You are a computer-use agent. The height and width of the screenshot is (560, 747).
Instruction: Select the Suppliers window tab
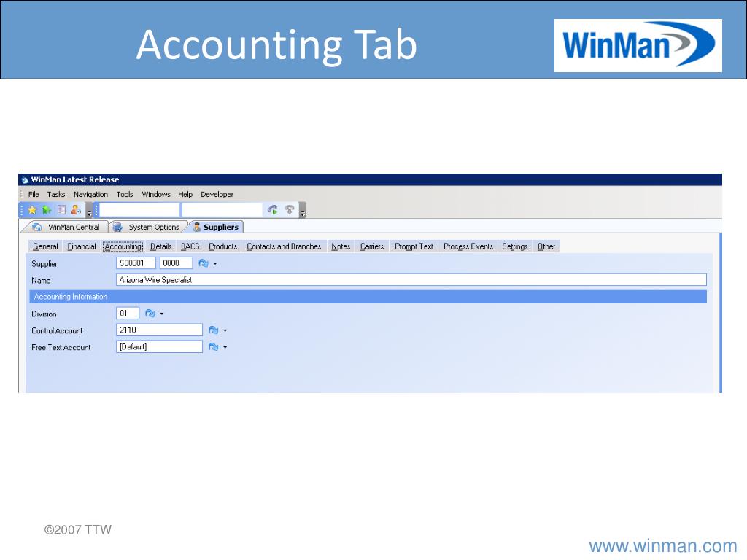tap(216, 227)
